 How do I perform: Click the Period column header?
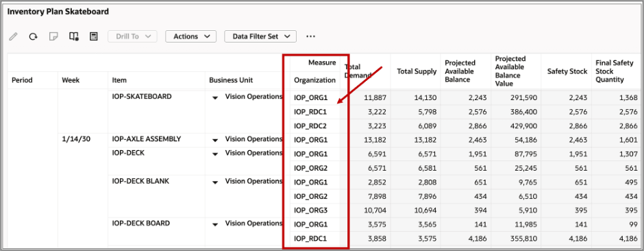[22, 80]
